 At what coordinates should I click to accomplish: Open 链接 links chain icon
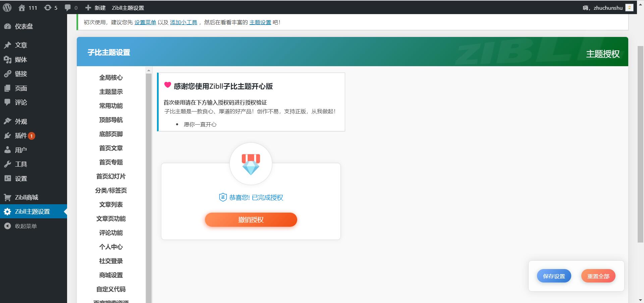pos(7,74)
